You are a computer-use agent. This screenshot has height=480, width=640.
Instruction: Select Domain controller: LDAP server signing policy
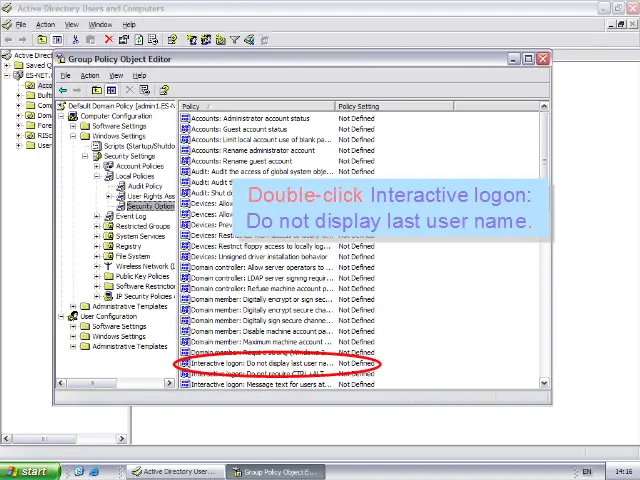point(262,278)
